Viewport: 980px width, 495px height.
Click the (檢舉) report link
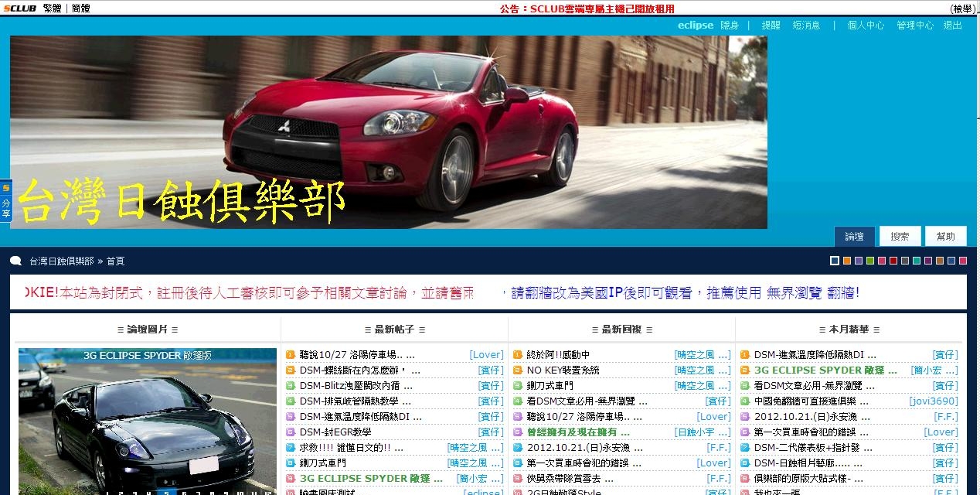click(962, 9)
